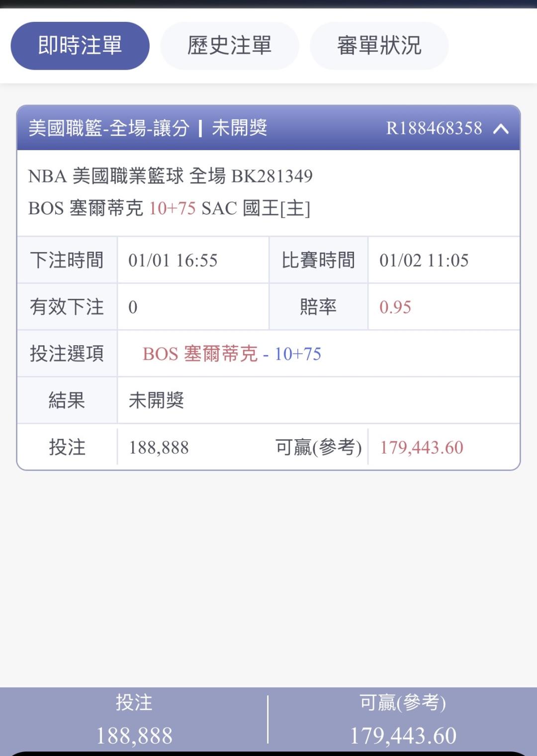Tap the bottom bar 投注 total 188,888
Screen dimensions: 537x756
click(134, 736)
